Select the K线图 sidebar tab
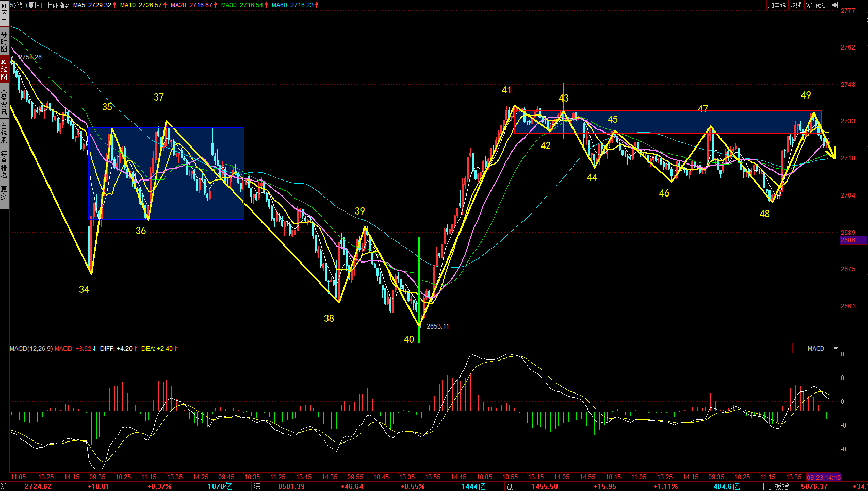Screen dimensions: 868x491 coord(4,69)
